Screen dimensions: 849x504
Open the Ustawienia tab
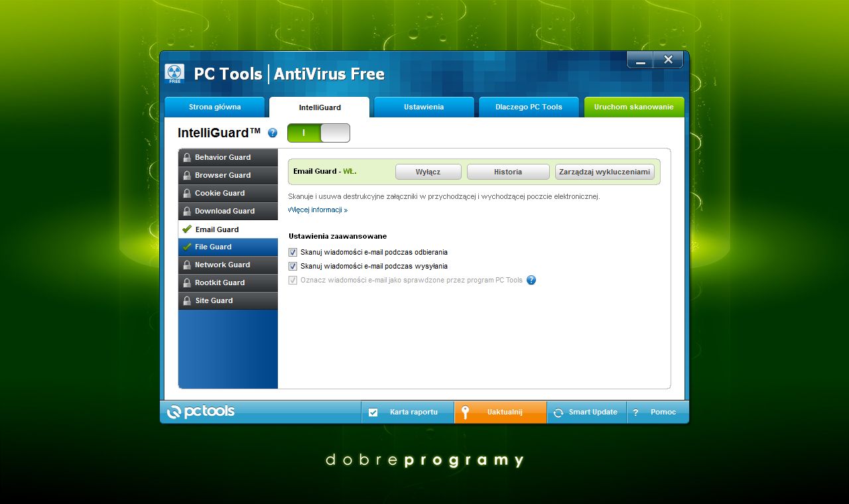coord(424,107)
